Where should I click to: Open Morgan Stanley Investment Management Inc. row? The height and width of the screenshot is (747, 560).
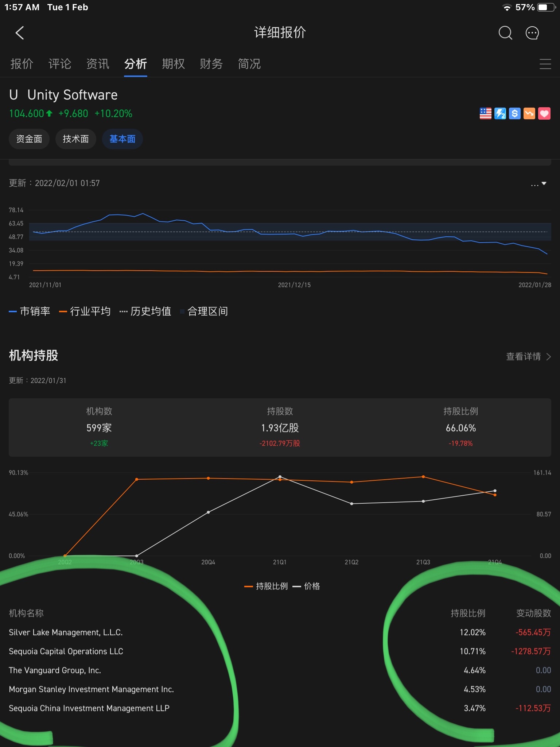click(x=280, y=689)
